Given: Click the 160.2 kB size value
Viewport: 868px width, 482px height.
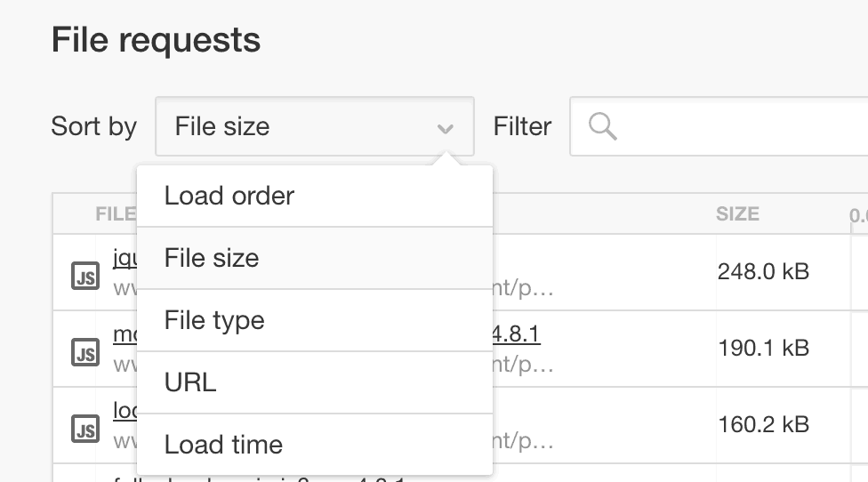Looking at the screenshot, I should [x=763, y=424].
